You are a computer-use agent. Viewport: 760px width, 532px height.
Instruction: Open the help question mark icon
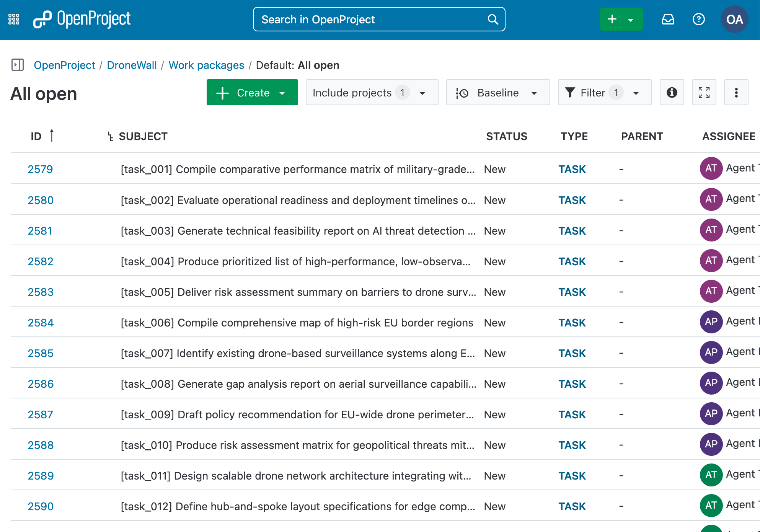[698, 19]
